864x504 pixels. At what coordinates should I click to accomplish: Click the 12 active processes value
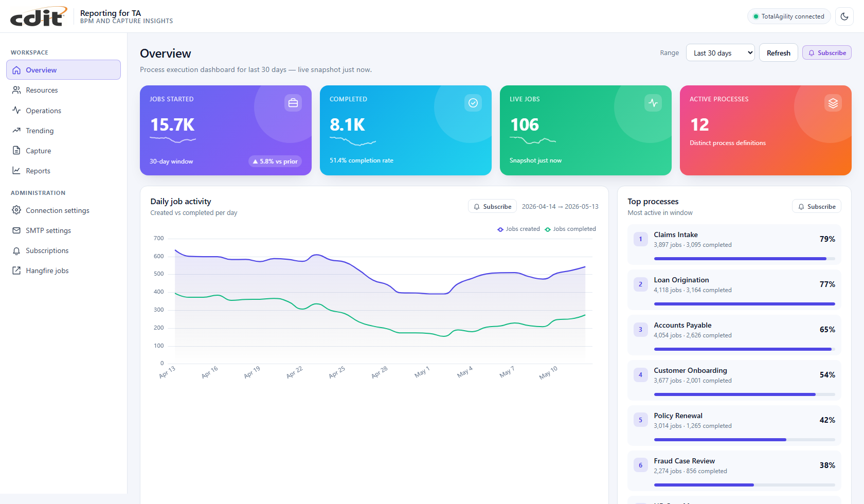coord(699,124)
